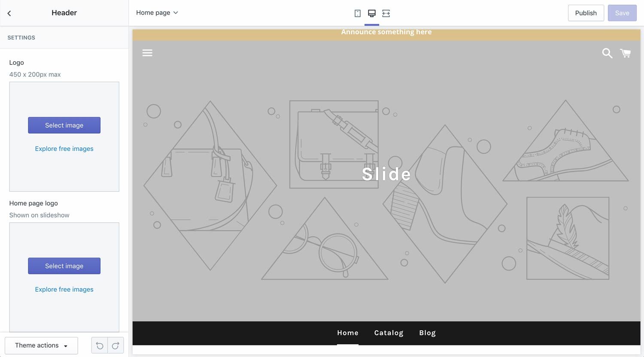Image resolution: width=644 pixels, height=357 pixels.
Task: Click the Publish button
Action: [x=586, y=13]
